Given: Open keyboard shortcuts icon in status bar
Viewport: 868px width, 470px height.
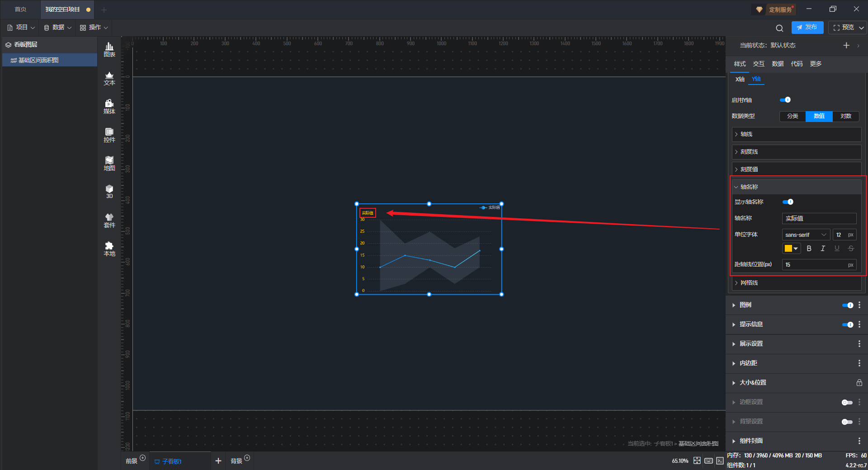Looking at the screenshot, I should pyautogui.click(x=708, y=461).
